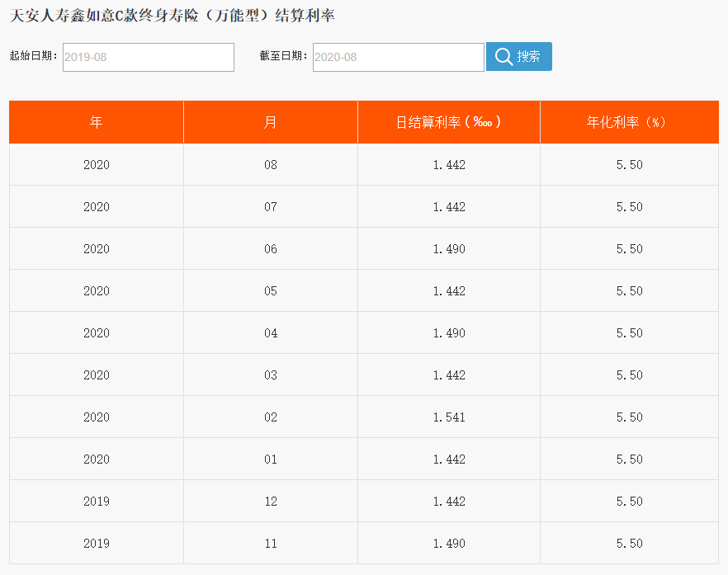The height and width of the screenshot is (575, 728).
Task: Select month cell 06
Action: (x=271, y=249)
